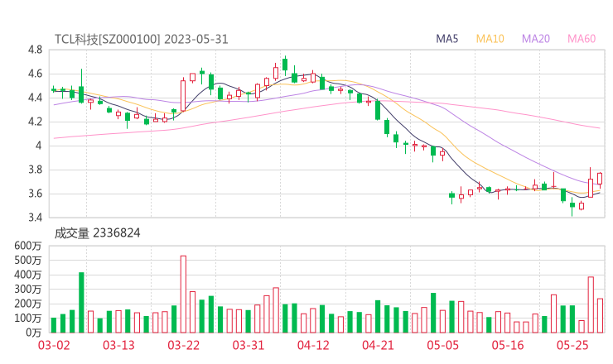Click the 05-05 date axis label

tap(442, 345)
